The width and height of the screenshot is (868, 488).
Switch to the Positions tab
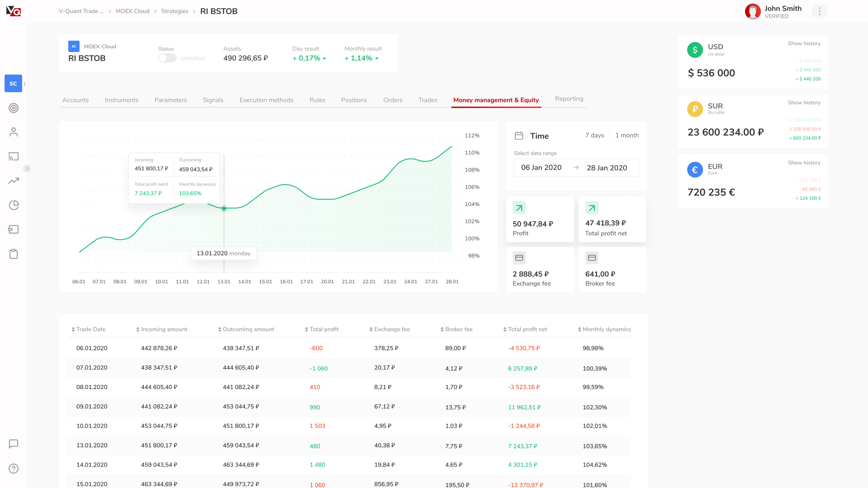354,100
